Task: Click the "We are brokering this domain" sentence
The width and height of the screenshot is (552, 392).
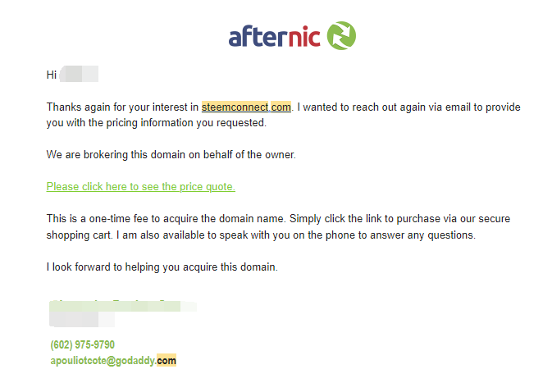Action: coord(171,154)
